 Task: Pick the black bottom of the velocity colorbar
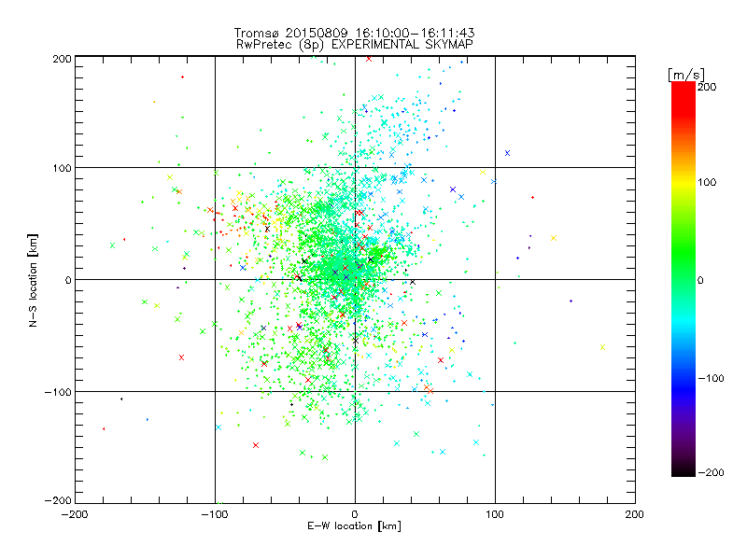coord(684,471)
